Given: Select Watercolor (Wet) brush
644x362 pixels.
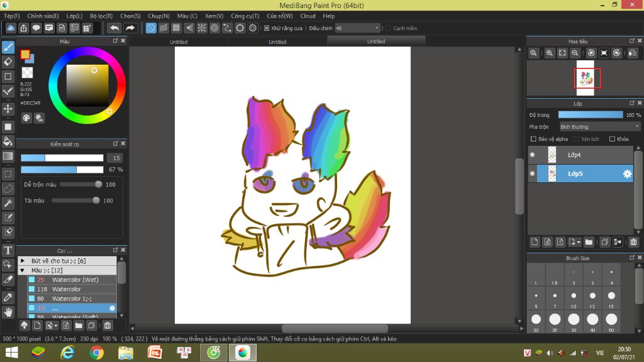Looking at the screenshot, I should click(x=72, y=280).
